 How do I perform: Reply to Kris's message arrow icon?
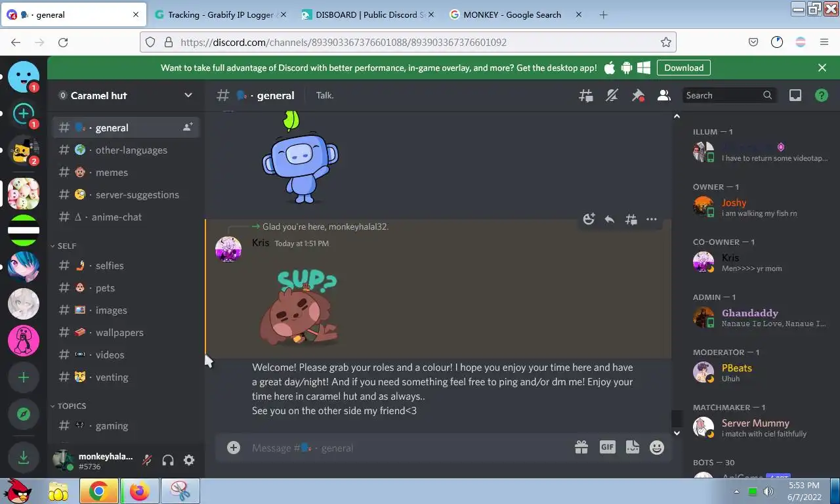[x=610, y=219]
